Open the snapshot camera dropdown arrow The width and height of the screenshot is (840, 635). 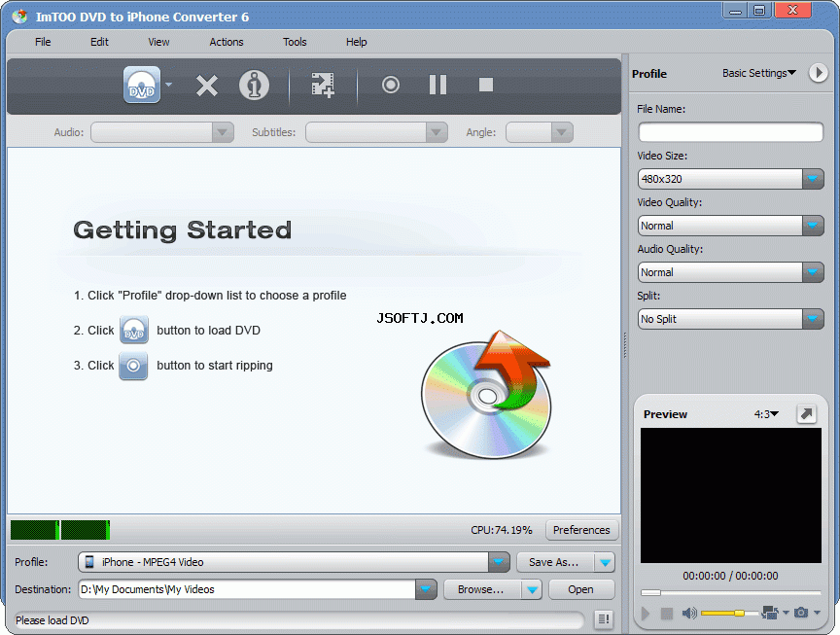[817, 613]
